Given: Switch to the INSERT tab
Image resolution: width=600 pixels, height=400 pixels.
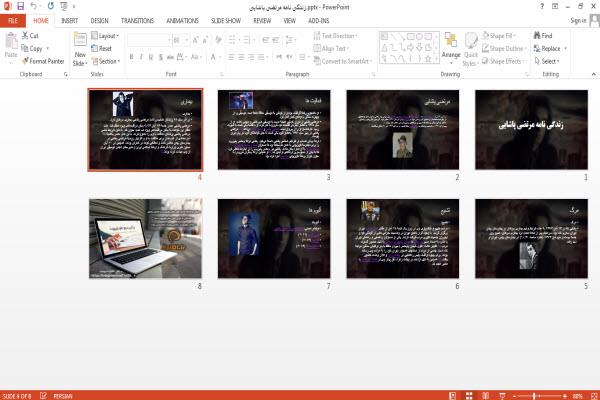Looking at the screenshot, I should click(69, 21).
